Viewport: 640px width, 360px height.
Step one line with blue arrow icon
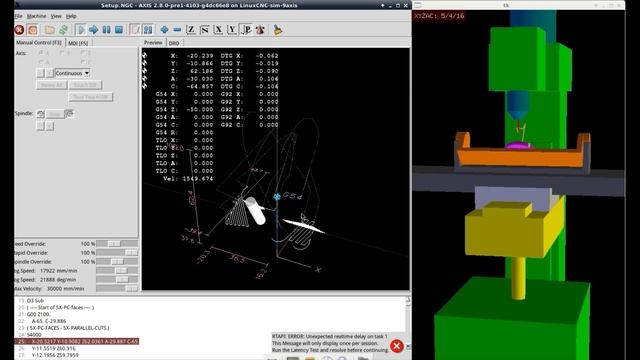pyautogui.click(x=93, y=30)
